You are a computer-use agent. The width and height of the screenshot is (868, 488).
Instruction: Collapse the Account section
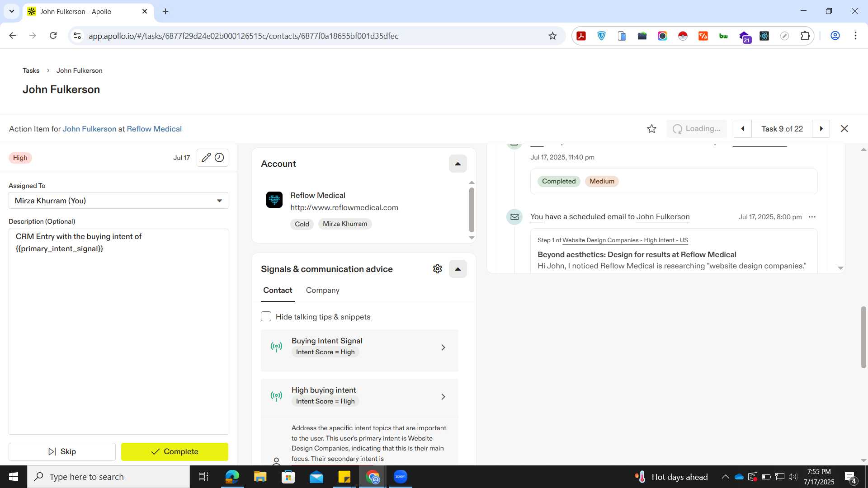click(458, 164)
